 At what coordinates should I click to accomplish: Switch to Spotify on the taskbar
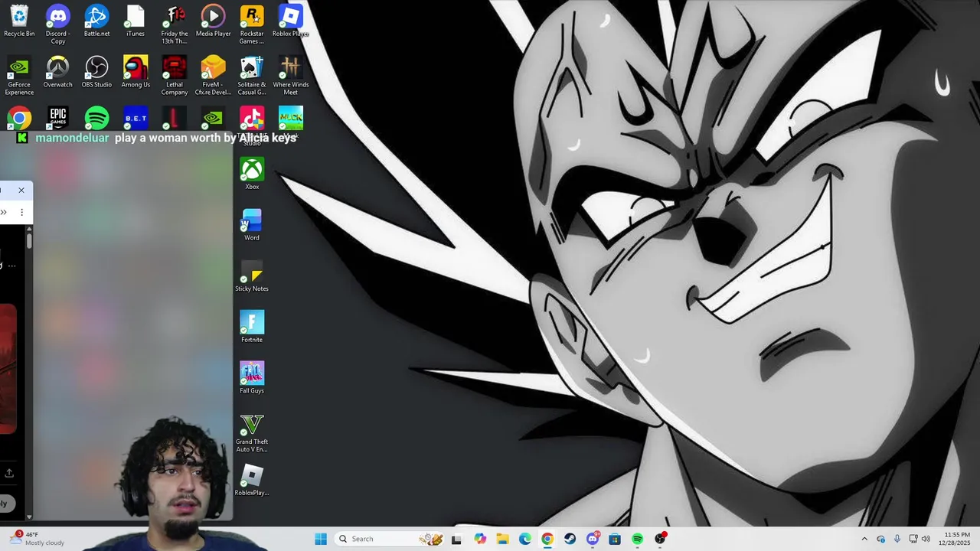click(x=637, y=539)
